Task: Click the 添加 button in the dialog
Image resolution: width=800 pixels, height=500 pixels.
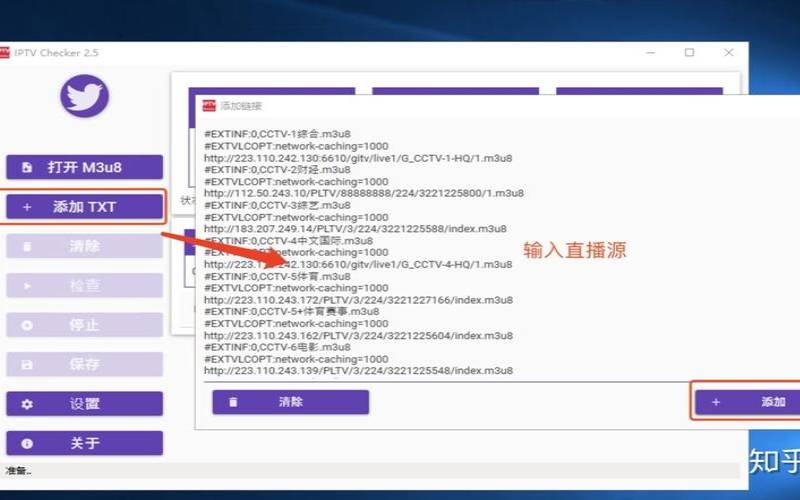Action: [x=747, y=402]
